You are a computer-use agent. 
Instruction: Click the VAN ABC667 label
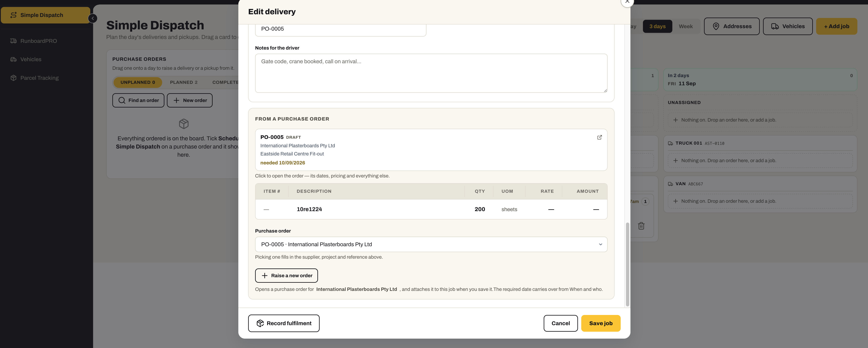click(x=689, y=184)
